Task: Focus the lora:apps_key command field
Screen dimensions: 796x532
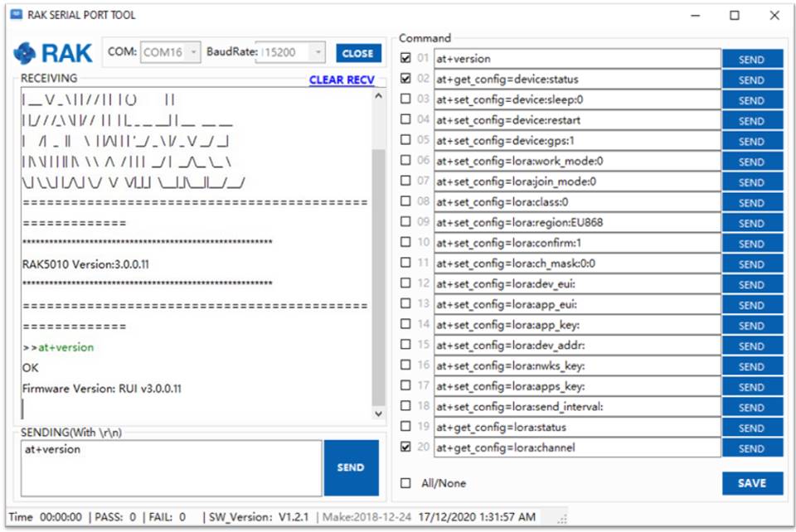Action: [x=577, y=386]
